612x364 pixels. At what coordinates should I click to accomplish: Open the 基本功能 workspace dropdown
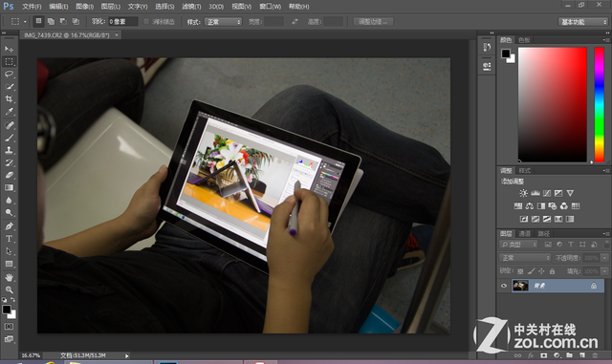[583, 22]
